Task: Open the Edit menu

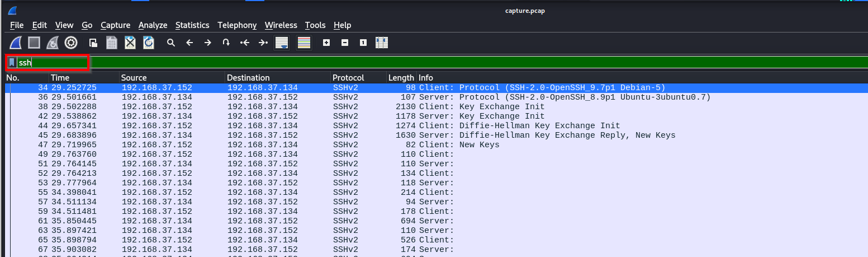Action: tap(40, 25)
